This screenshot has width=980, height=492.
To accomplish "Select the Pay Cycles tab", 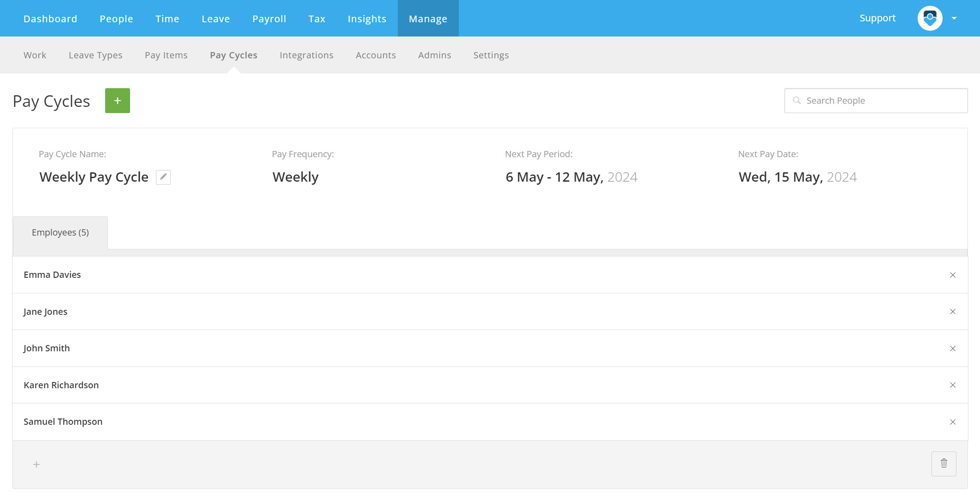I will tap(233, 55).
